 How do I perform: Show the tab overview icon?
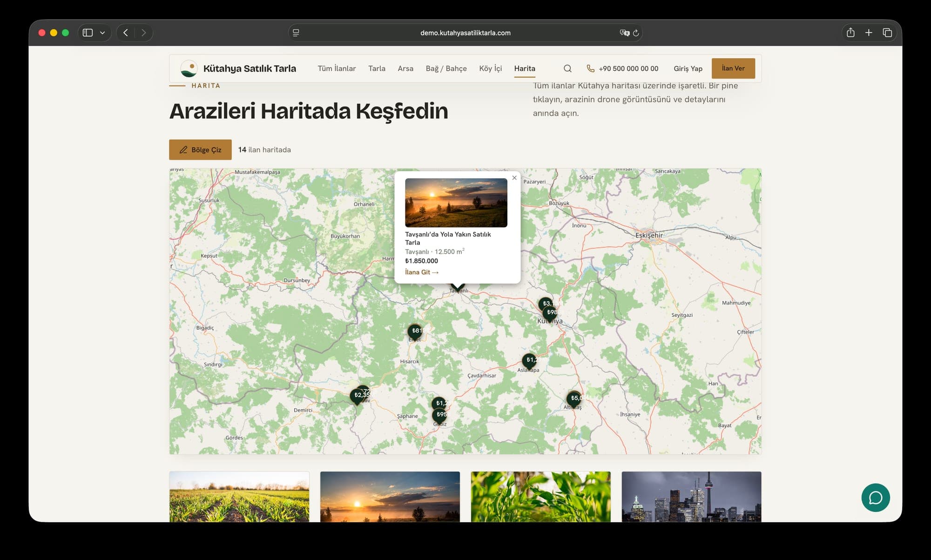(887, 33)
